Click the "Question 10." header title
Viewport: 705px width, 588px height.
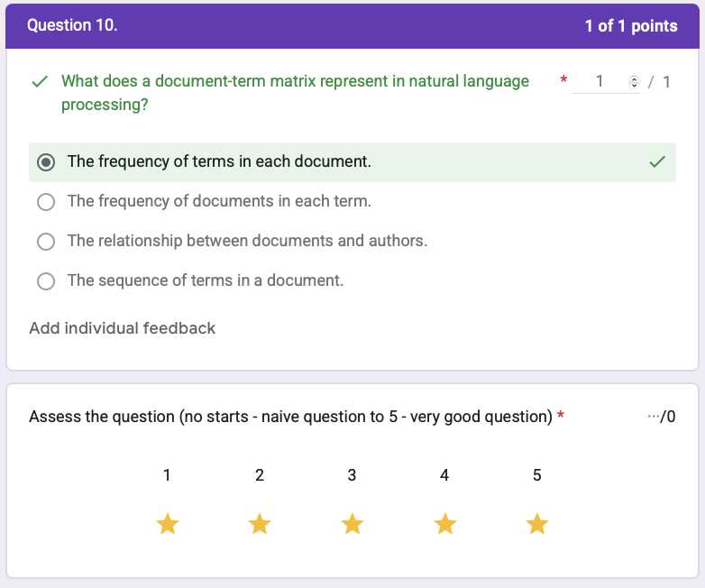pyautogui.click(x=72, y=25)
